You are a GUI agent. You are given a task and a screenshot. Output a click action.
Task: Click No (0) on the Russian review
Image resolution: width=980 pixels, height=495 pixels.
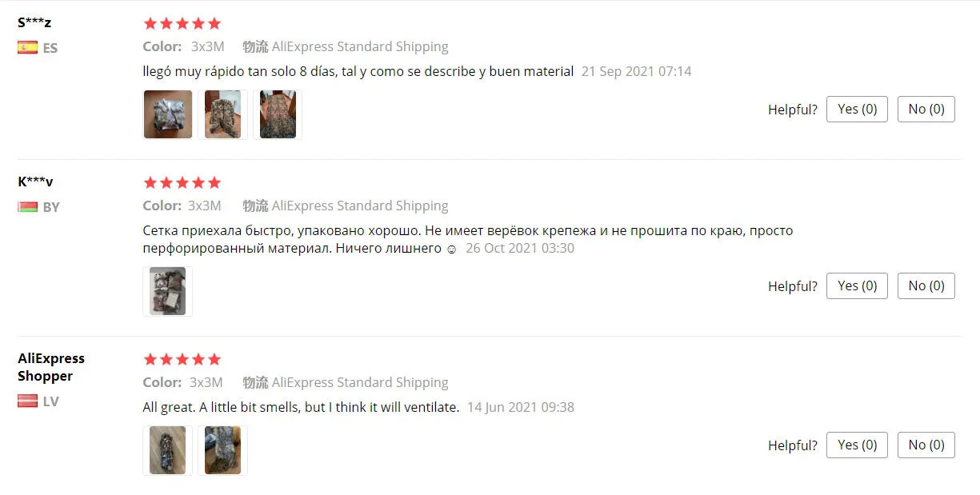pos(926,285)
